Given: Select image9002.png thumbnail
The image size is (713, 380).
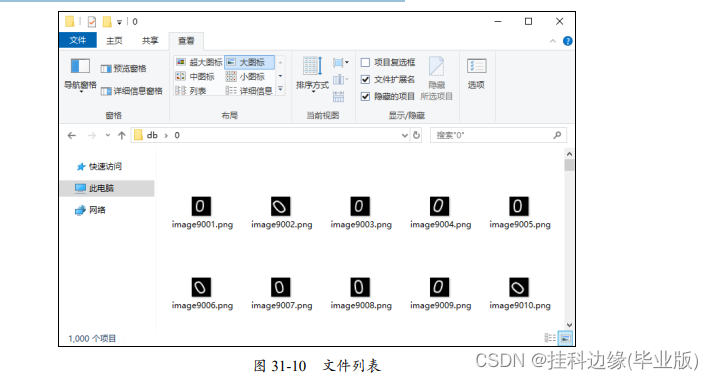Looking at the screenshot, I should (x=280, y=206).
